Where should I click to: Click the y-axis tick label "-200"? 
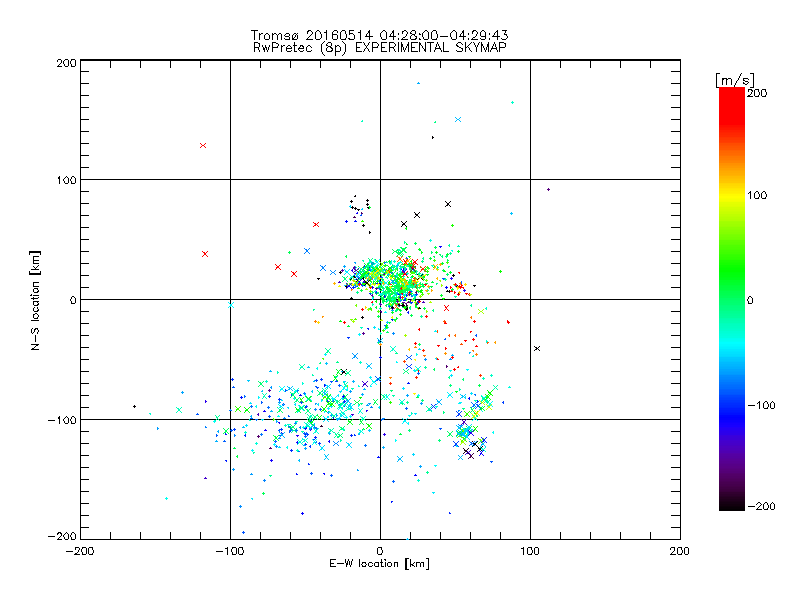tap(62, 536)
